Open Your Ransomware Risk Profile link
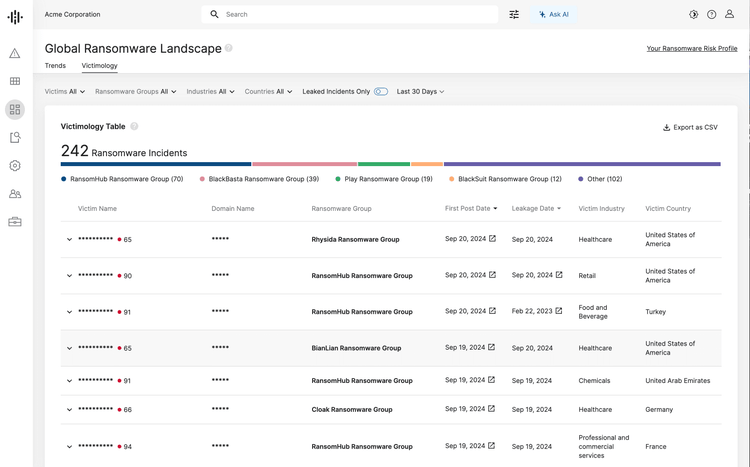This screenshot has height=467, width=750. (691, 48)
